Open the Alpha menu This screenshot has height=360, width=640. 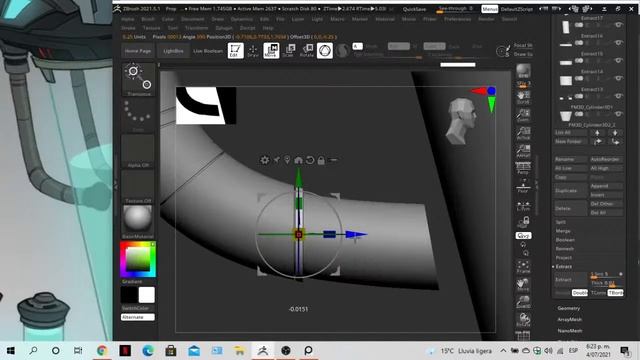(x=127, y=19)
